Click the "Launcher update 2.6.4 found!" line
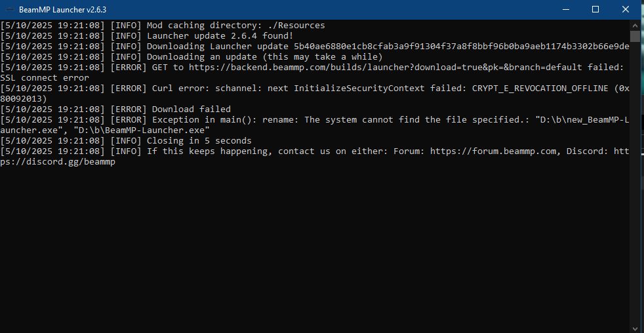Viewport: 644px width, 333px height. (x=220, y=36)
